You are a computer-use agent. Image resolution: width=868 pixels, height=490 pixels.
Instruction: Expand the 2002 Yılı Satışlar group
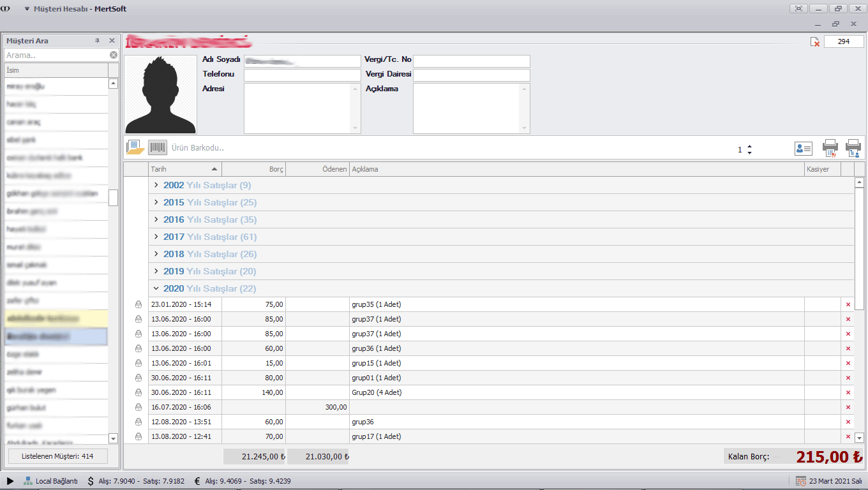click(156, 185)
